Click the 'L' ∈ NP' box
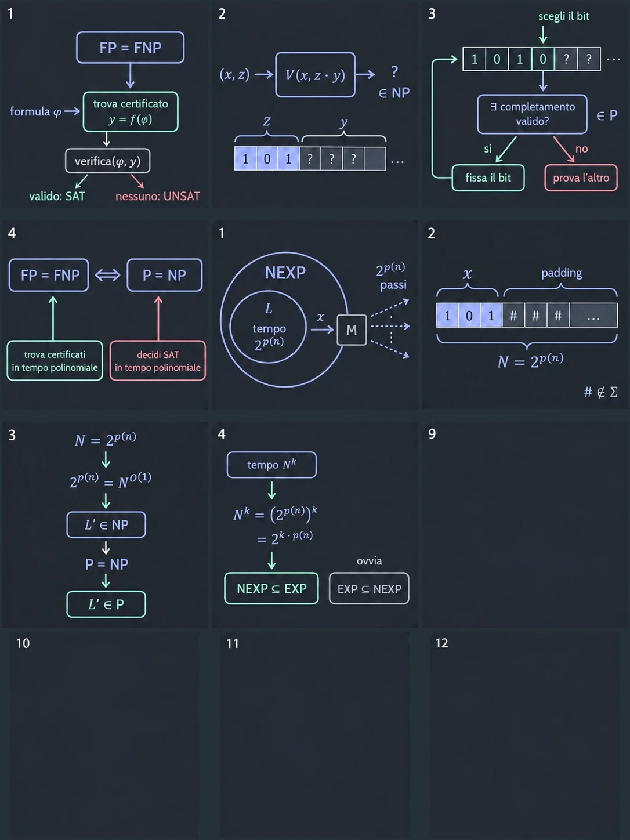 (106, 525)
